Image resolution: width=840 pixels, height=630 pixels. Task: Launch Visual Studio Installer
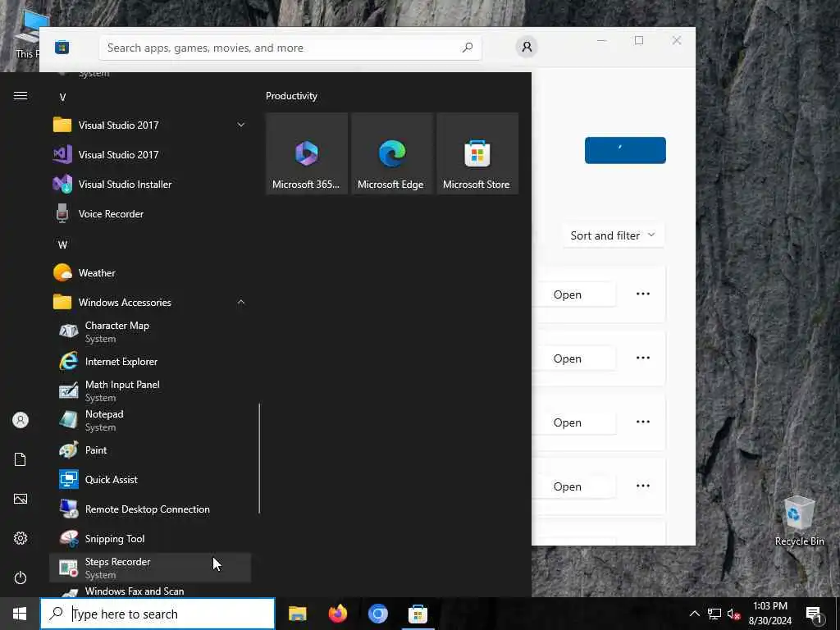[150, 185]
